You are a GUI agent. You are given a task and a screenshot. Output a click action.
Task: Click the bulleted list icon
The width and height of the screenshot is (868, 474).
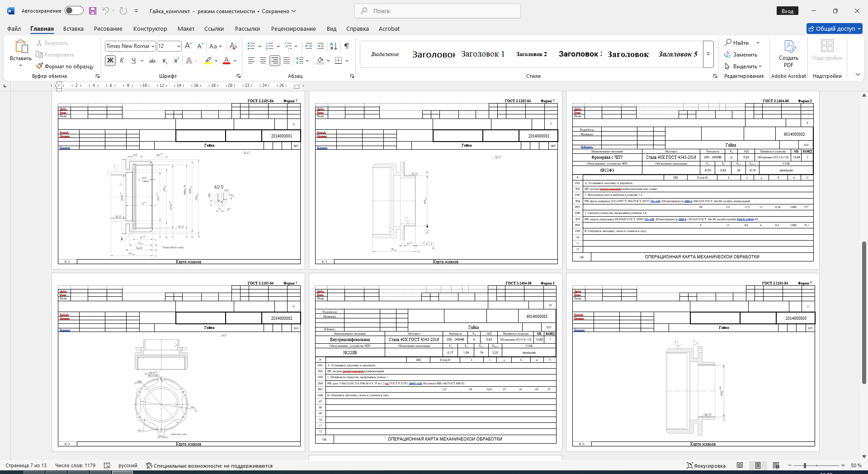(x=251, y=46)
